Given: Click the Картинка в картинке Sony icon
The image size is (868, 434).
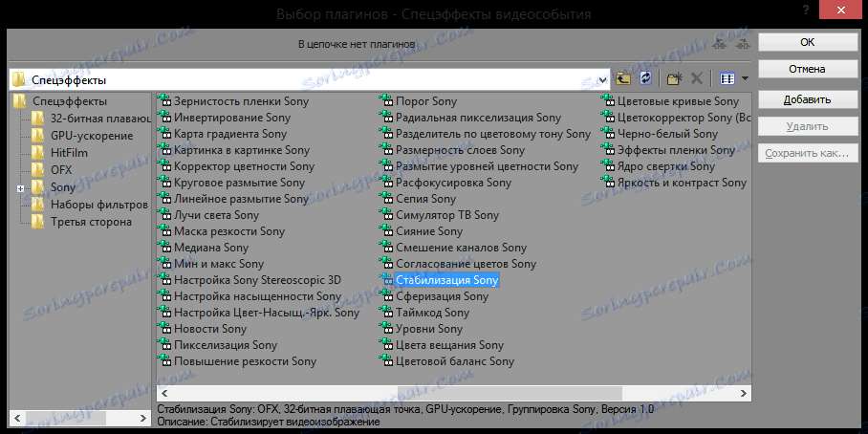Looking at the screenshot, I should tap(163, 149).
